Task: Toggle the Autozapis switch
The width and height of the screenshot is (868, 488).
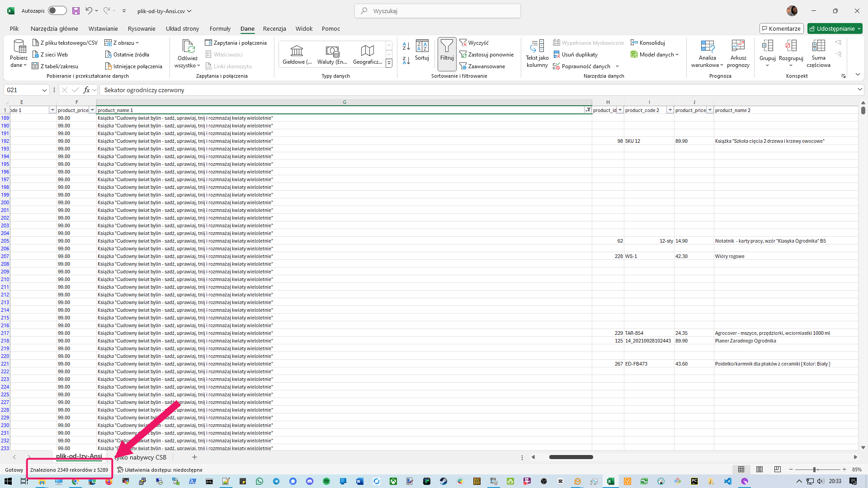Action: (57, 11)
